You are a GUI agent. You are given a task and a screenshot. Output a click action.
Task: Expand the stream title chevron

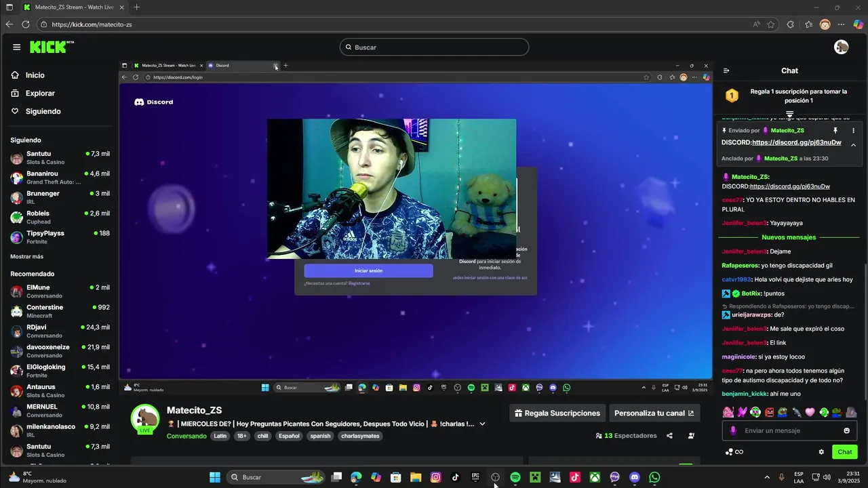coord(482,424)
